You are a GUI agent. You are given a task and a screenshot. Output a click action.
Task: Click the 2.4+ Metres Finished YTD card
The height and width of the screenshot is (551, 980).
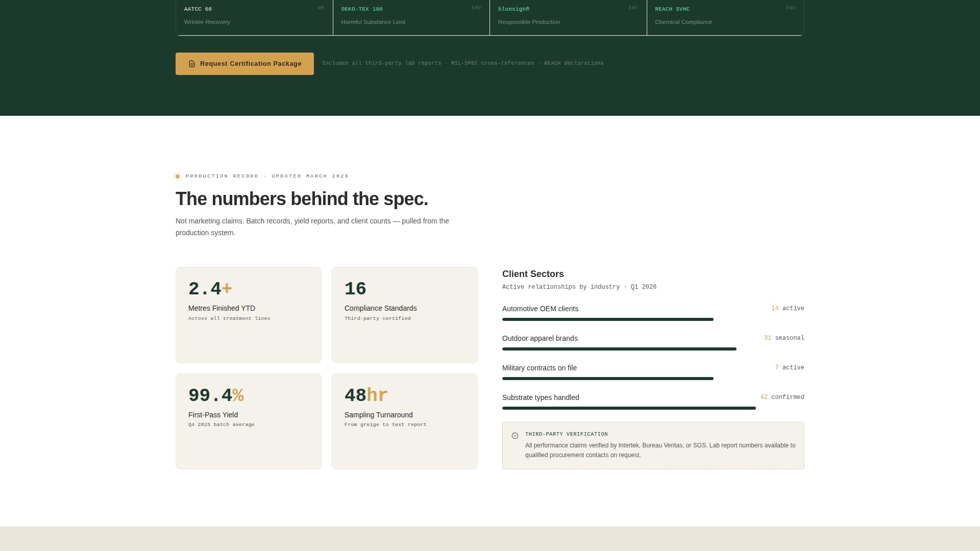pos(248,315)
